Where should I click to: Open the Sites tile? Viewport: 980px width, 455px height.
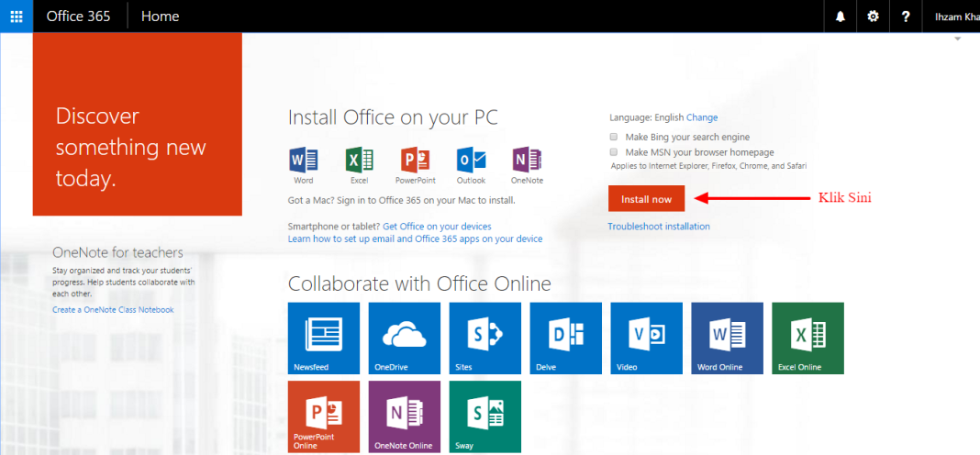coord(485,338)
